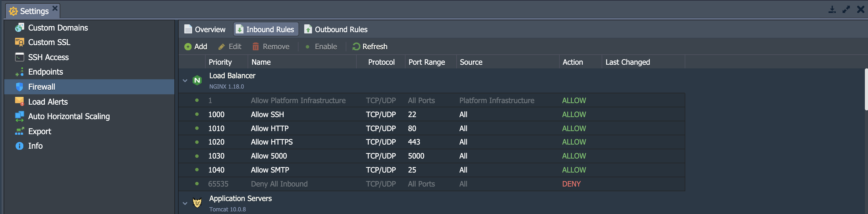Select the "Allow SSH" rule name
This screenshot has height=214, width=868.
point(267,115)
